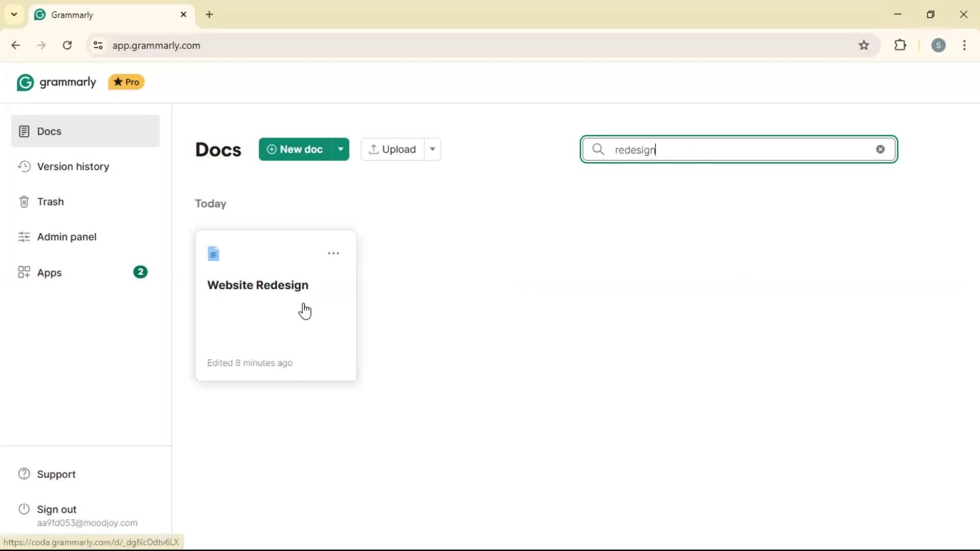View site information icon in address bar
Screen dimensions: 980x551
point(98,45)
